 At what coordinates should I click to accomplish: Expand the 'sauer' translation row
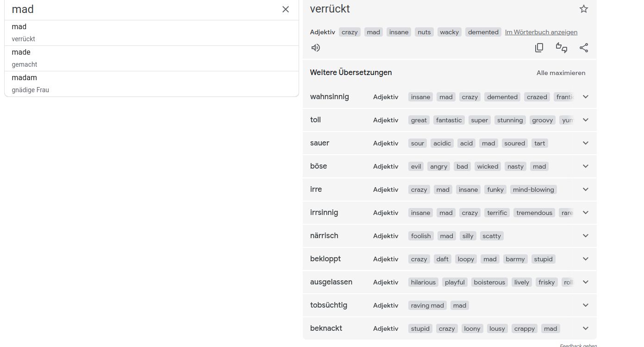[585, 143]
